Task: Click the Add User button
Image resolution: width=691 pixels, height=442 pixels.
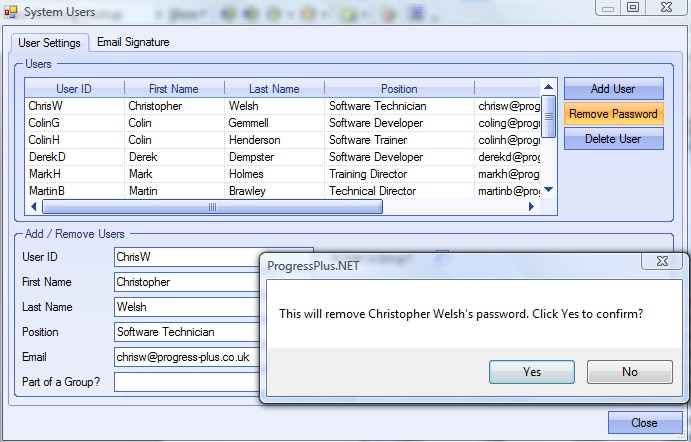Action: point(613,89)
